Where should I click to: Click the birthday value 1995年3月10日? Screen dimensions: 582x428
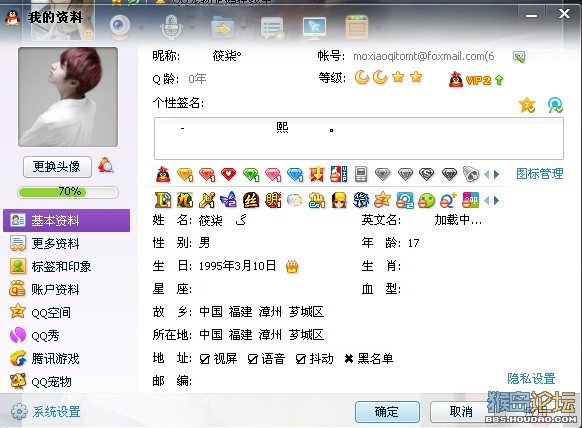click(x=238, y=266)
